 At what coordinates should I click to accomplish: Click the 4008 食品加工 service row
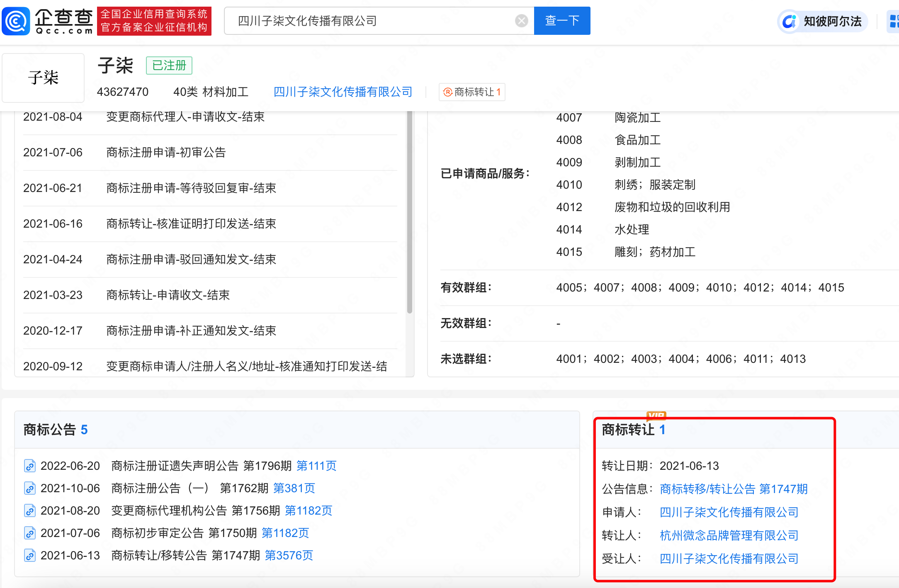point(608,140)
